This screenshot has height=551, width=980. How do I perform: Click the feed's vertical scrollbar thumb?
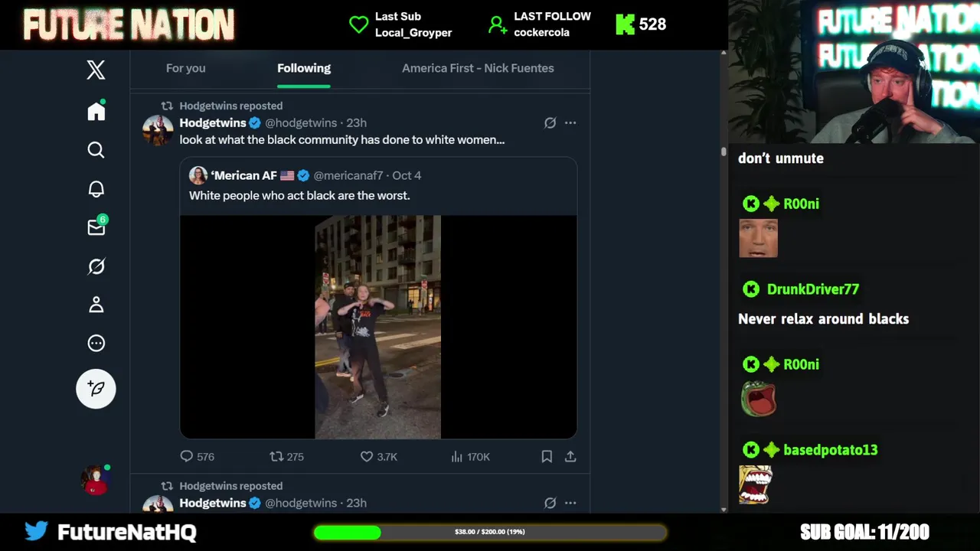click(x=724, y=151)
